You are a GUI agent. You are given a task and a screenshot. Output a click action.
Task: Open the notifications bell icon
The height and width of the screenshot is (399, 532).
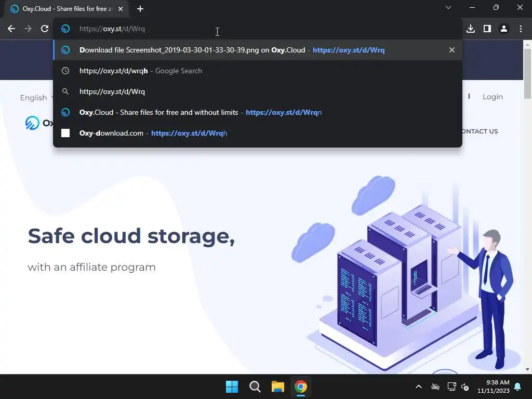click(x=518, y=387)
